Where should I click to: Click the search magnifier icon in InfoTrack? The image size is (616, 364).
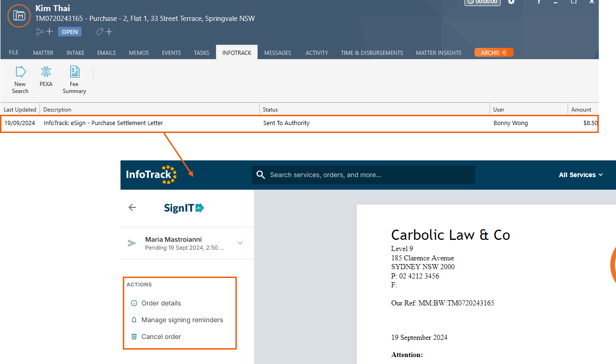[x=261, y=175]
